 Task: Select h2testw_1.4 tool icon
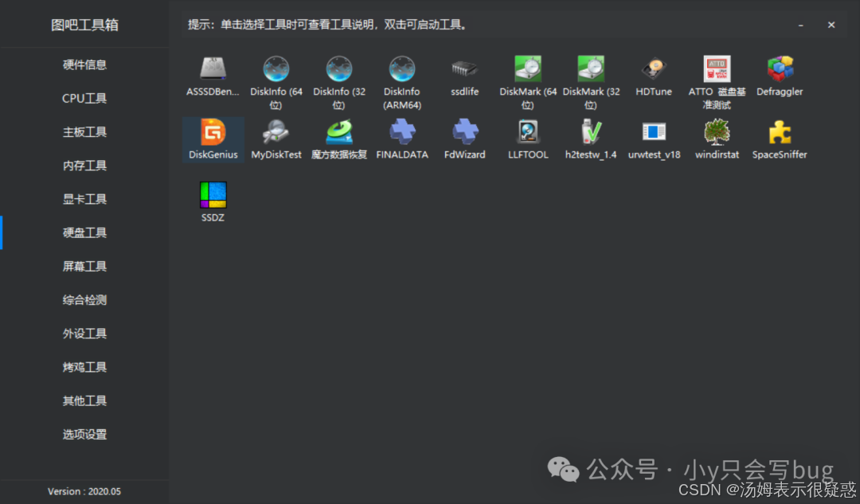click(x=591, y=132)
